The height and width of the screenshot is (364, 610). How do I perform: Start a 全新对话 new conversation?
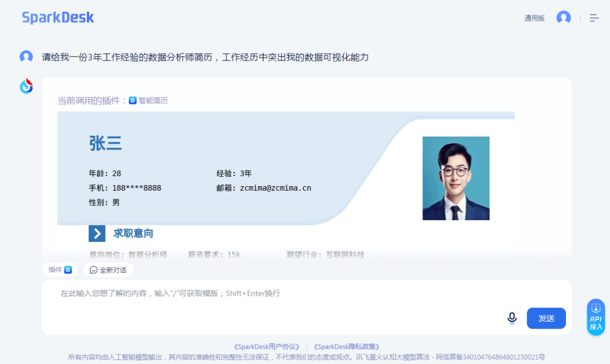[x=108, y=270]
